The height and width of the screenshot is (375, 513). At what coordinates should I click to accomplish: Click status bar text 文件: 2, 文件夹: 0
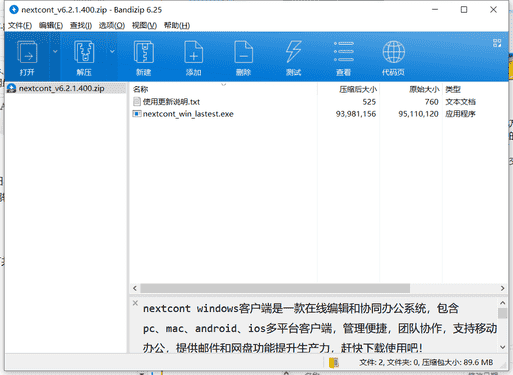pos(389,362)
